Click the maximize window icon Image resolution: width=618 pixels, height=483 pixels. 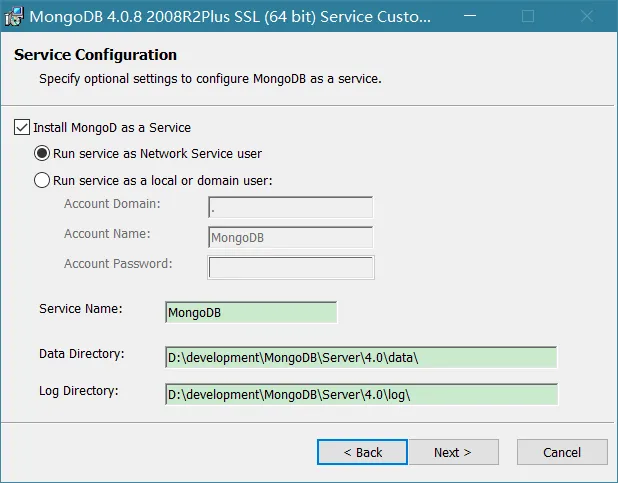click(529, 17)
